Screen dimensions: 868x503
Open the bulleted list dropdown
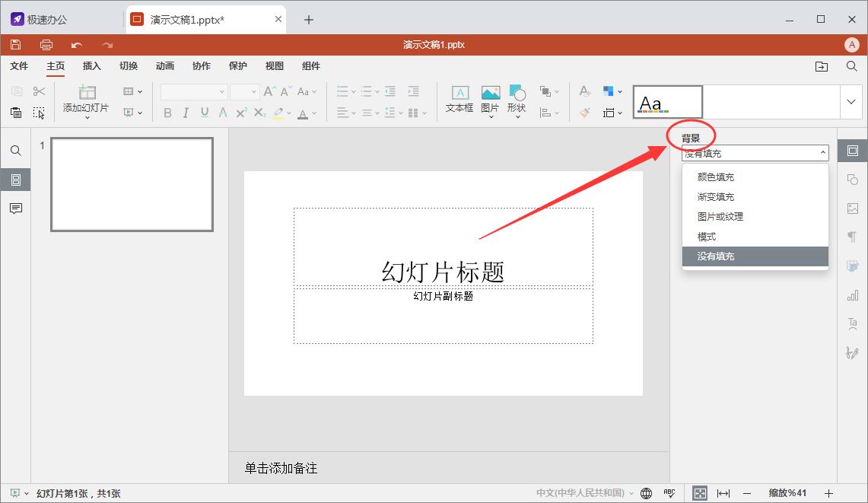coord(346,91)
